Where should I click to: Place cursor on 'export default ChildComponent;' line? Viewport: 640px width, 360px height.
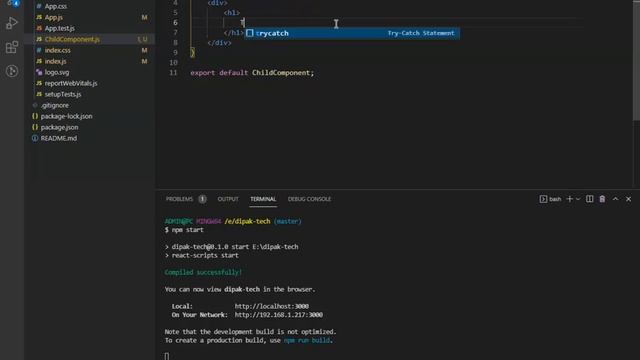[x=252, y=73]
